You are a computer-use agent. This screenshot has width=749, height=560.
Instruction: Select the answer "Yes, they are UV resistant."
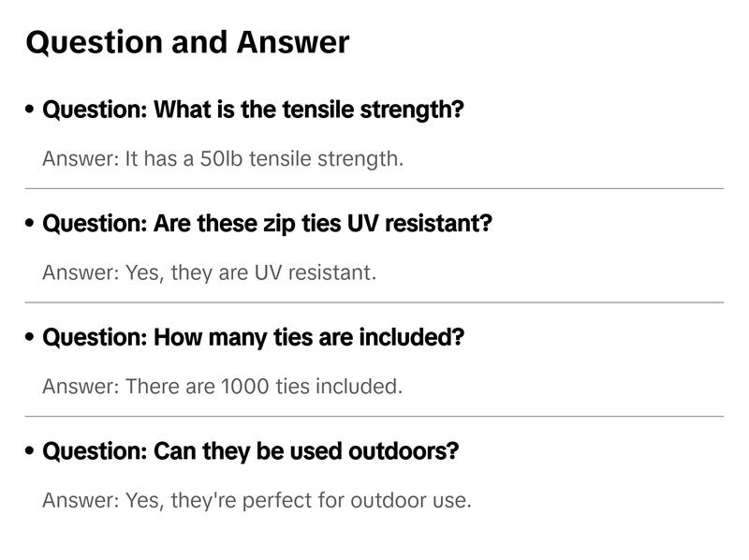[x=209, y=273]
